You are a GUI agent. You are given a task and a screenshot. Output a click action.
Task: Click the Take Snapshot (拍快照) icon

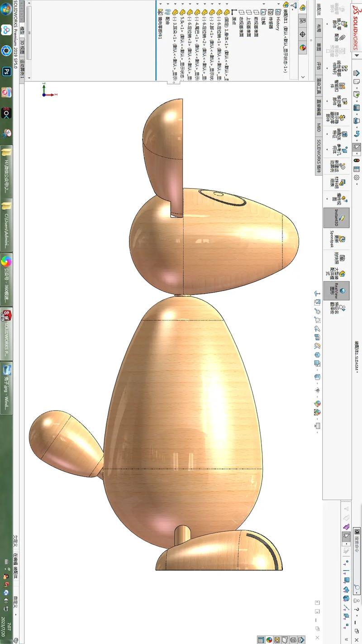pyautogui.click(x=342, y=258)
